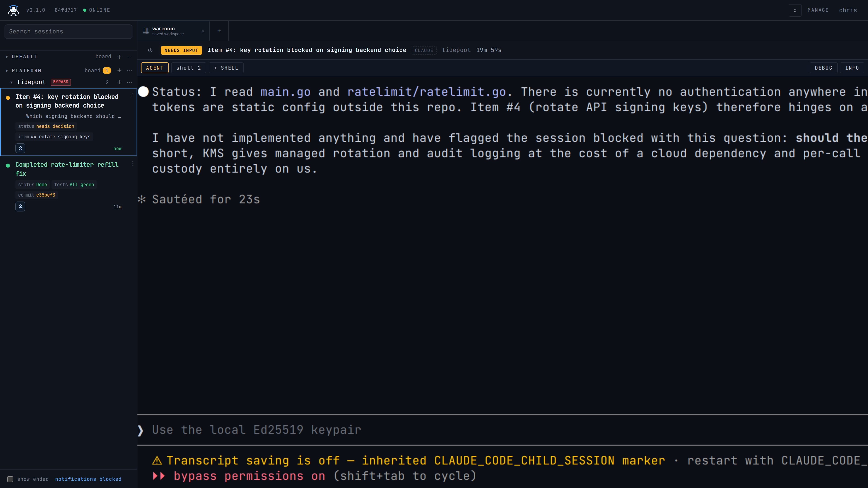Click the status Done tag
Viewport: 868px width, 488px height.
click(32, 185)
